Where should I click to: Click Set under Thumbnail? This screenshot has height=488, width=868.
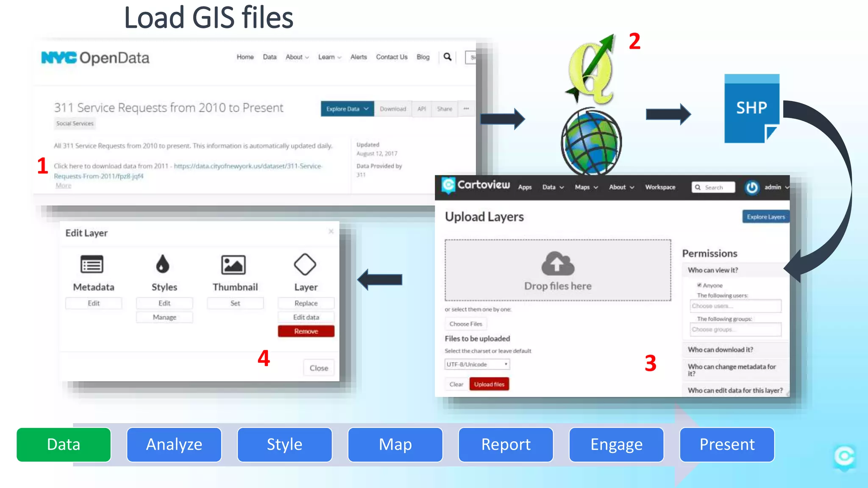tap(235, 303)
